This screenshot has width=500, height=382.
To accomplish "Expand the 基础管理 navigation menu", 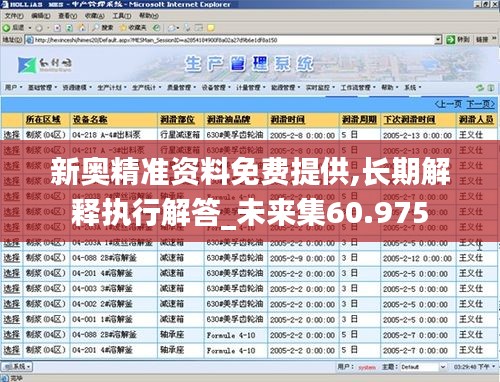I will pyautogui.click(x=42, y=87).
